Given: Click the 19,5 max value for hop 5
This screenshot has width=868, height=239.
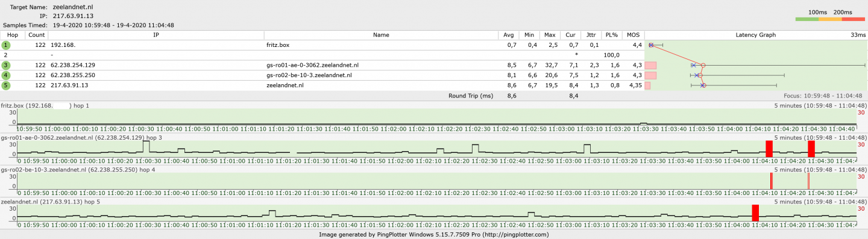Looking at the screenshot, I should coord(549,85).
